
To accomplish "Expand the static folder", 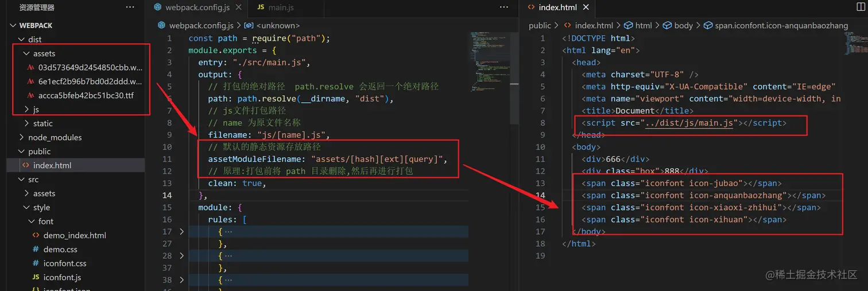I will click(26, 123).
